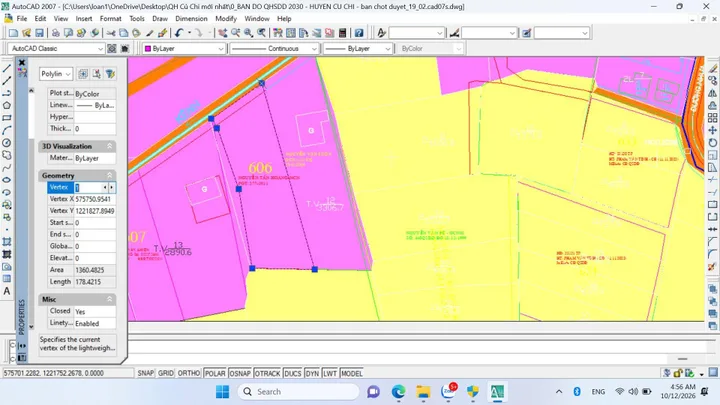Toggle ORTHO mode in status bar
This screenshot has height=405, width=720.
[x=189, y=373]
